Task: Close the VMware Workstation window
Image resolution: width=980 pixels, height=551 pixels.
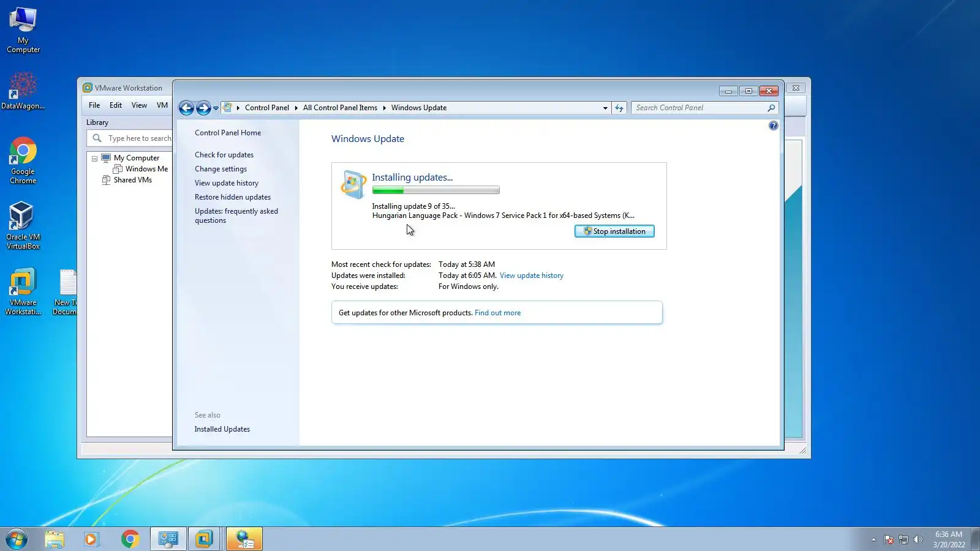Action: tap(796, 88)
